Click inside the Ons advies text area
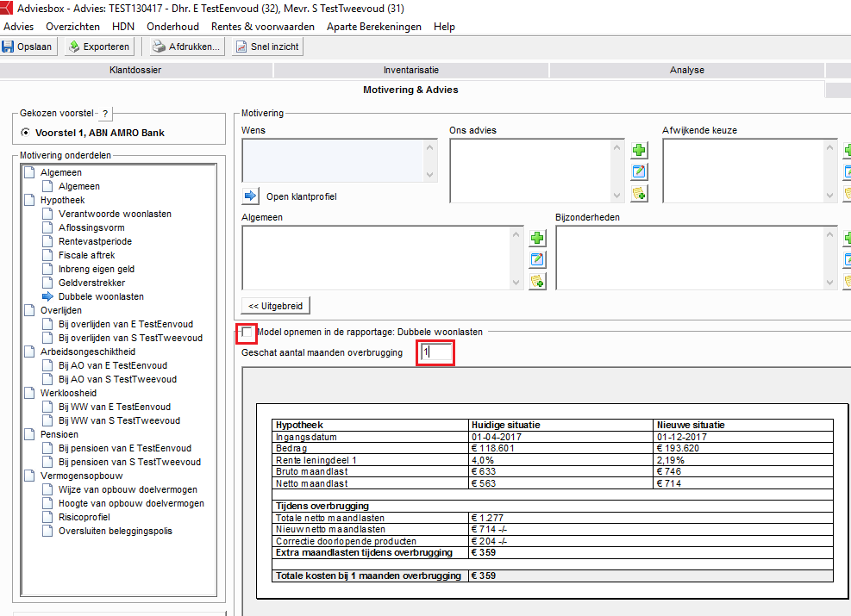 click(x=530, y=171)
